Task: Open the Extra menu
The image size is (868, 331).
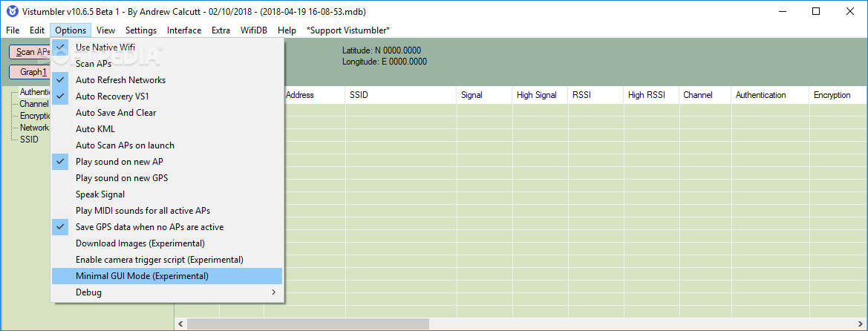Action: tap(221, 30)
